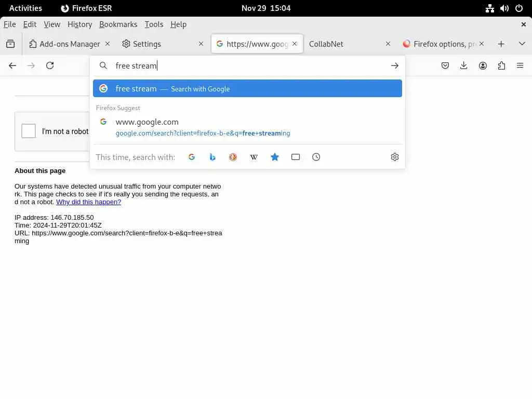532x399 pixels.
Task: Reload the current page
Action: [50, 65]
